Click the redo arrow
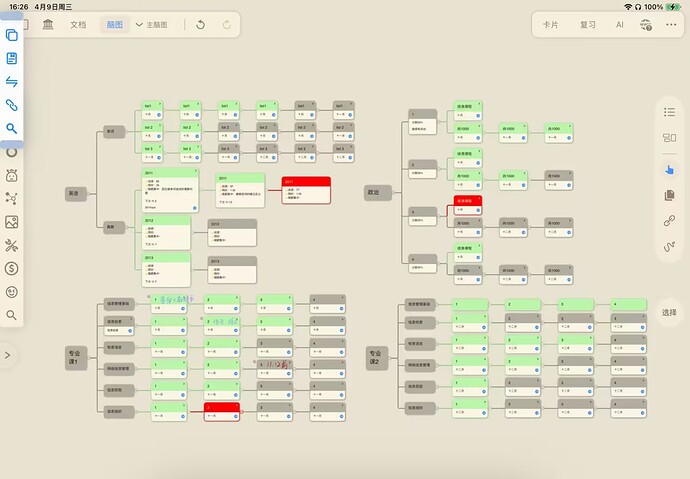The image size is (690, 479). [x=227, y=25]
